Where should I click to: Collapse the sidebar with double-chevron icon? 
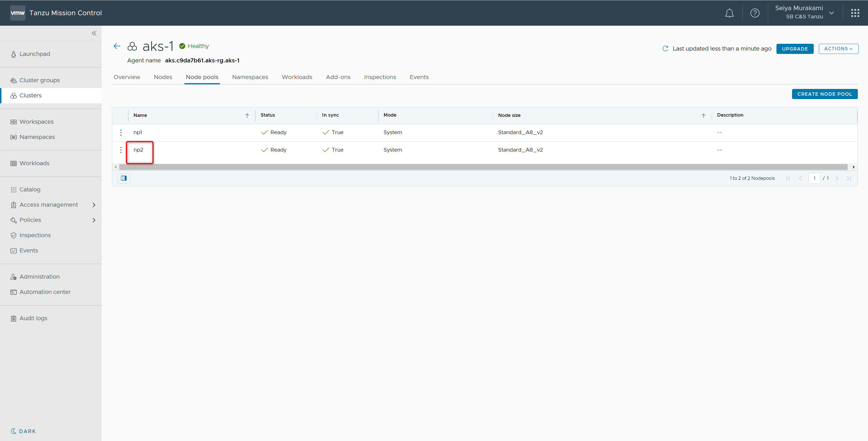(x=94, y=33)
